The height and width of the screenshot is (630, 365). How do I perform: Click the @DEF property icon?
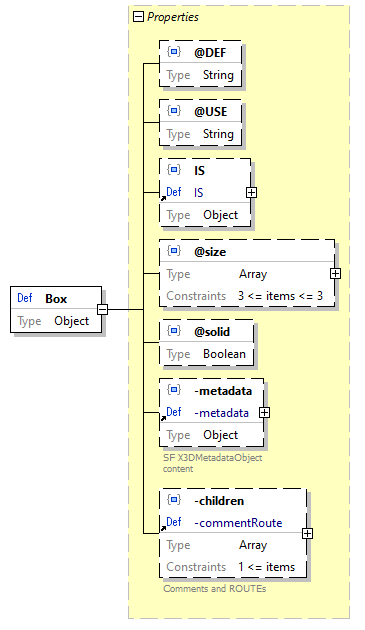(x=174, y=51)
